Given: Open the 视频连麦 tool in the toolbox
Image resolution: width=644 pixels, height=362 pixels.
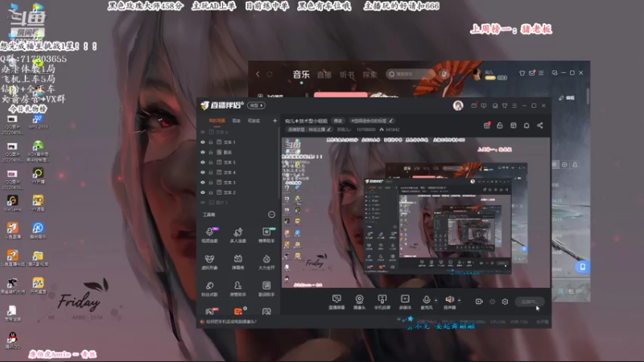Looking at the screenshot, I should (209, 235).
